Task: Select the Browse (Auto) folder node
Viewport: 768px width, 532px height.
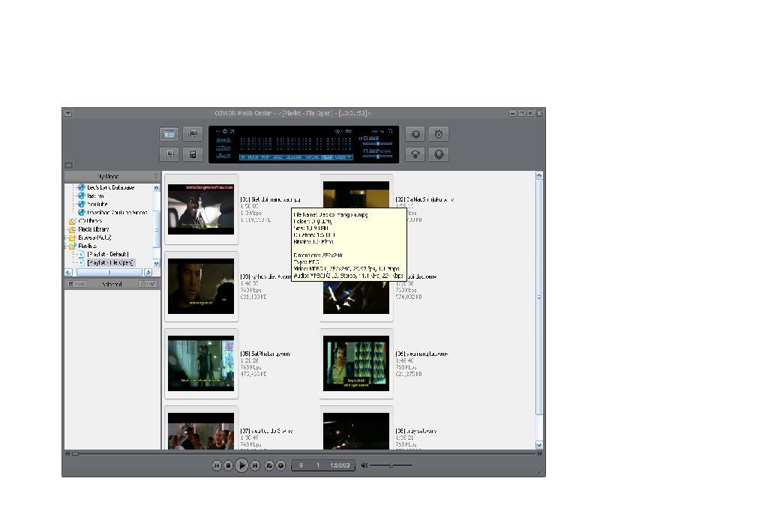Action: [x=94, y=238]
